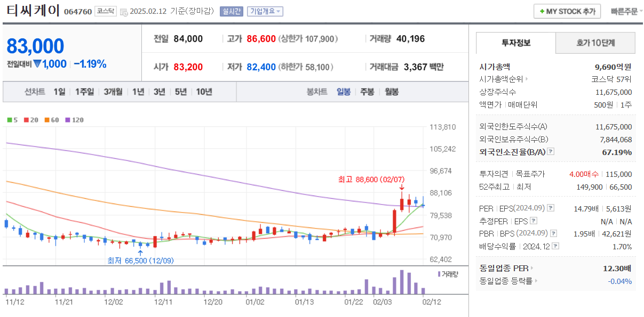The image size is (644, 317).
Task: Select the 1년 line chart period
Action: point(138,92)
